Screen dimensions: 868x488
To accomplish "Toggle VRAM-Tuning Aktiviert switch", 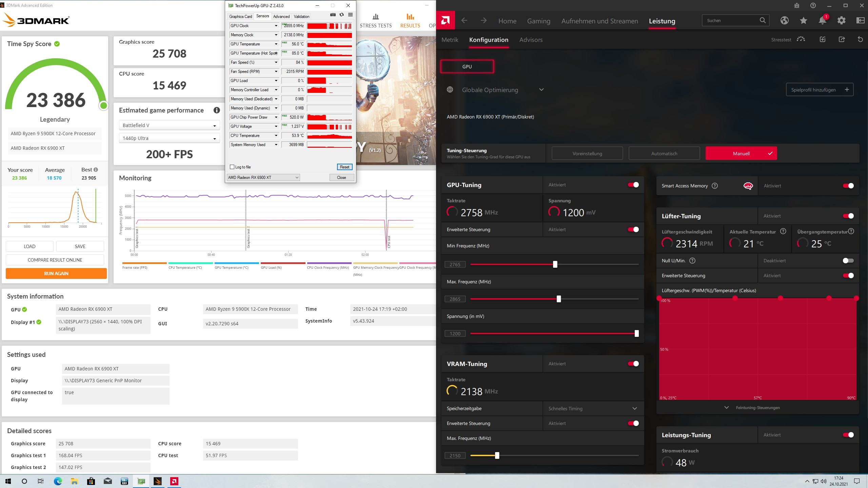I will pos(633,364).
